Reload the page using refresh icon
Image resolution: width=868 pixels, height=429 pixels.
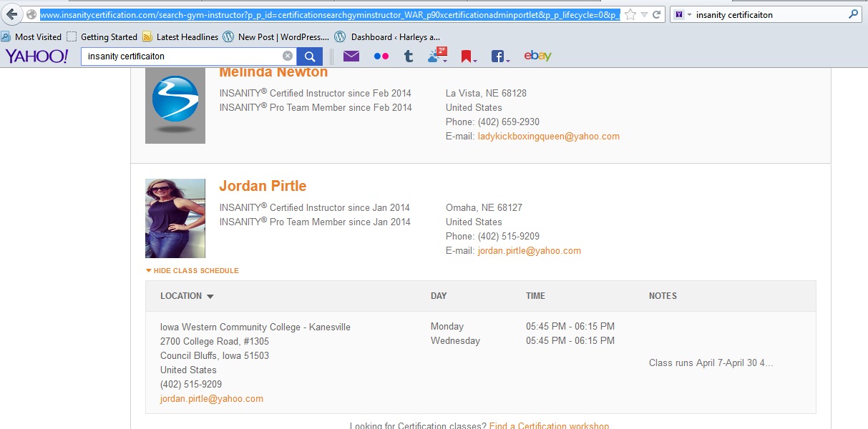point(656,14)
